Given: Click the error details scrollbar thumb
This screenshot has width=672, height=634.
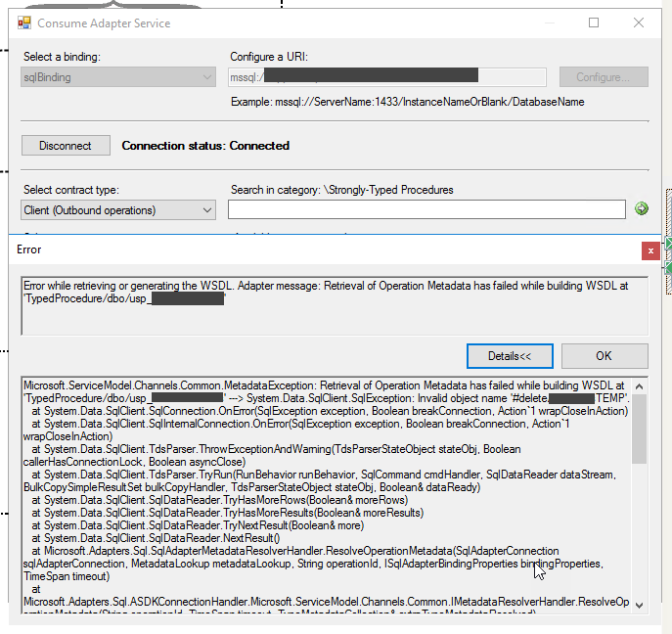Looking at the screenshot, I should pyautogui.click(x=639, y=429).
